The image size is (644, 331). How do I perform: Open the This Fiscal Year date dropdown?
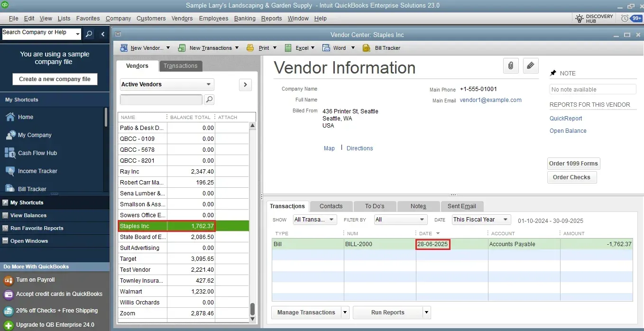[x=480, y=220]
